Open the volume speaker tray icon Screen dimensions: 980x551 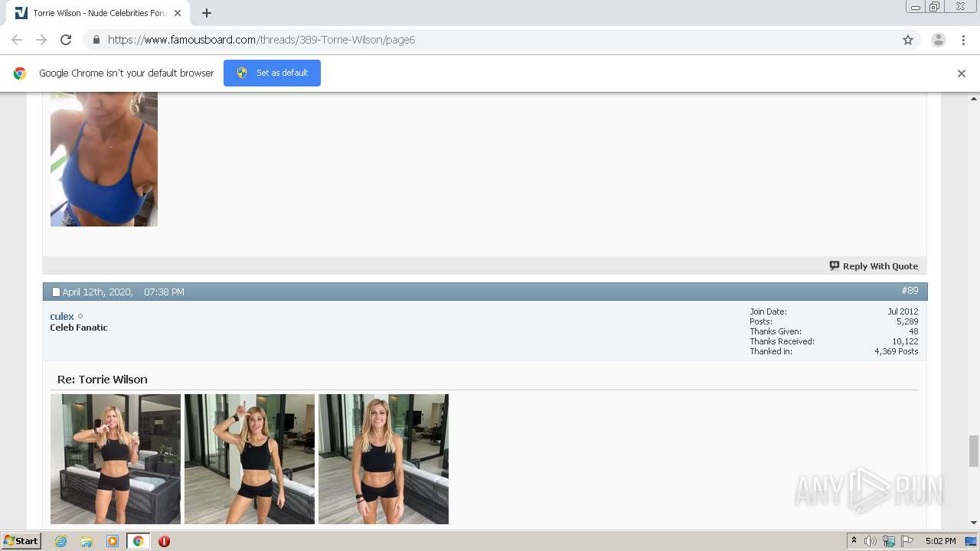coord(871,541)
